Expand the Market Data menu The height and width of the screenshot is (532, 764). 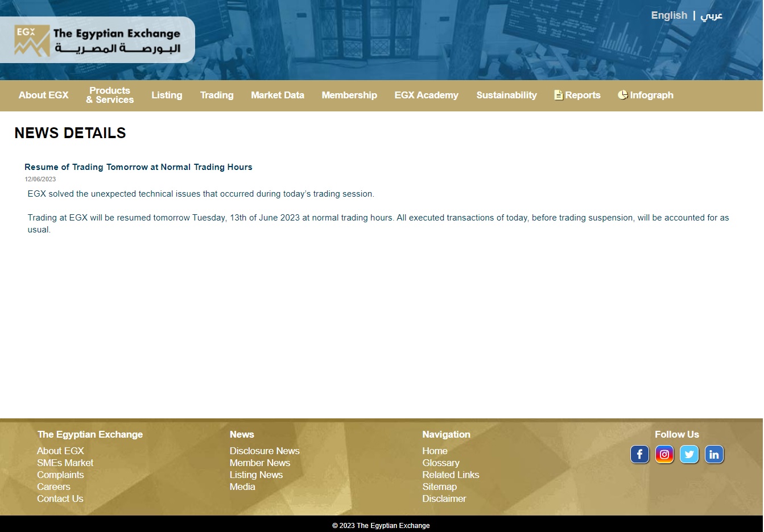pyautogui.click(x=278, y=95)
